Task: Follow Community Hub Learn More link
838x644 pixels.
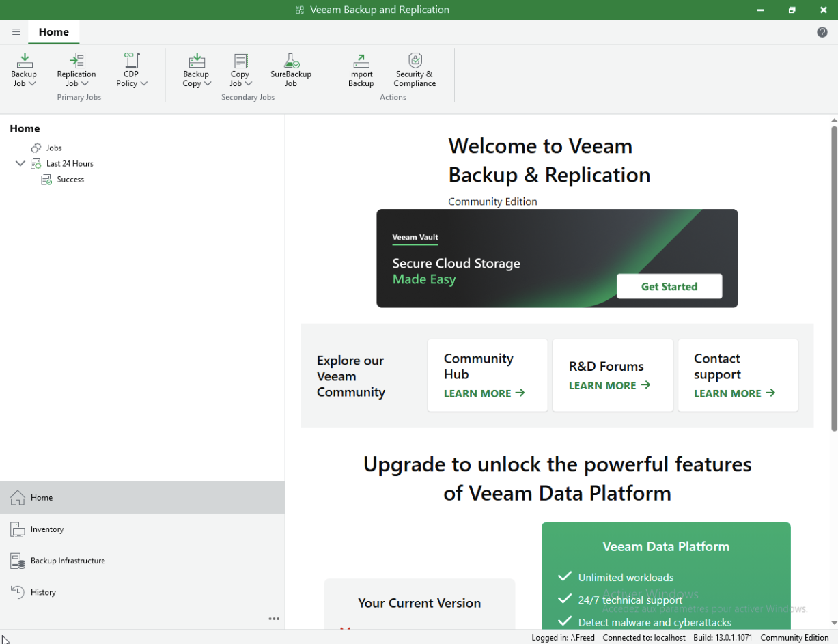Action: point(484,393)
